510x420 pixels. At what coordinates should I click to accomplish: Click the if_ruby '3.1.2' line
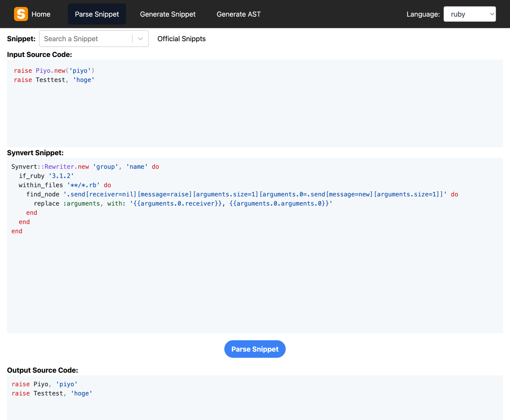46,176
